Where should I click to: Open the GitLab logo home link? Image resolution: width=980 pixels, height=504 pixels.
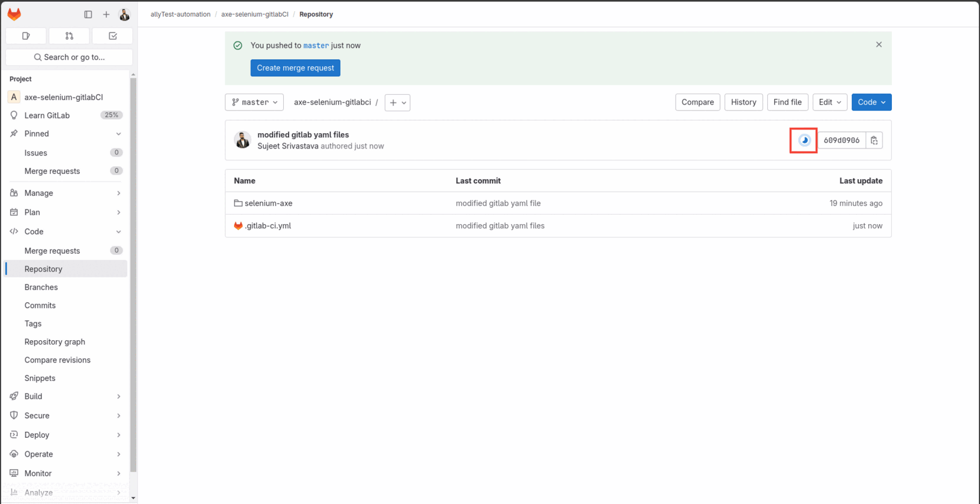(x=14, y=14)
